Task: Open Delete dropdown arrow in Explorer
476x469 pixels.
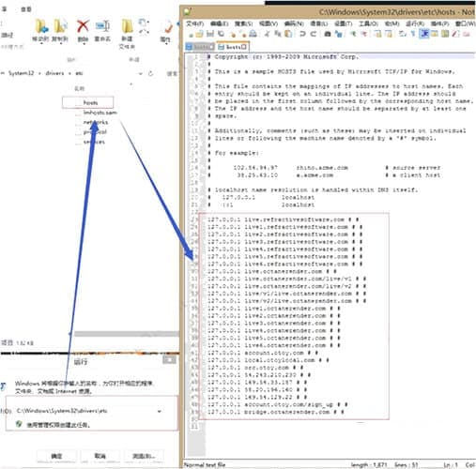Action: click(84, 44)
